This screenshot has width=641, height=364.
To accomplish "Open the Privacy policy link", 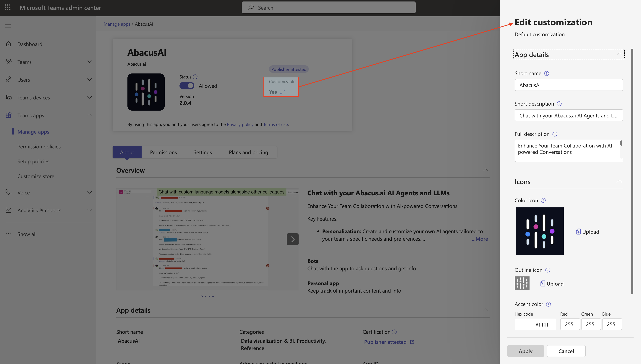I will coord(240,124).
